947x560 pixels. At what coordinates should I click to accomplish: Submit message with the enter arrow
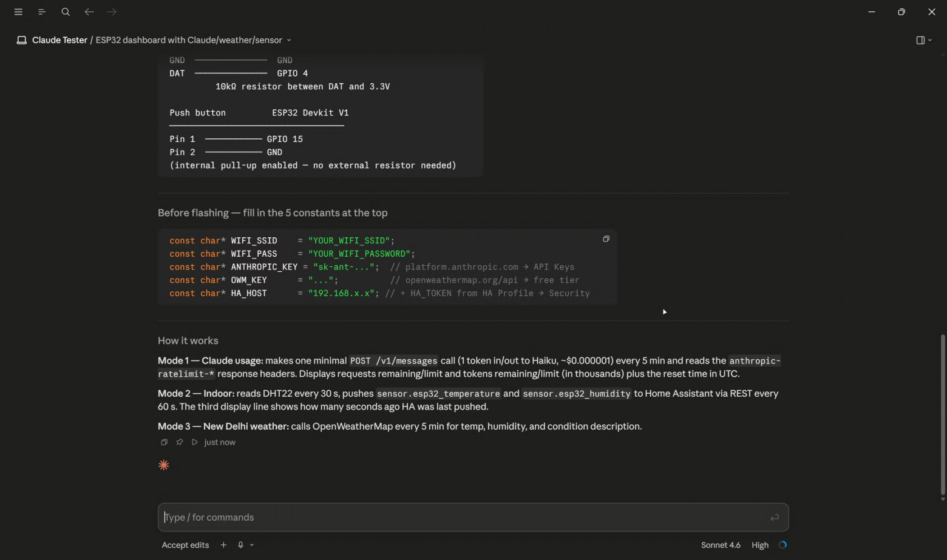point(775,518)
